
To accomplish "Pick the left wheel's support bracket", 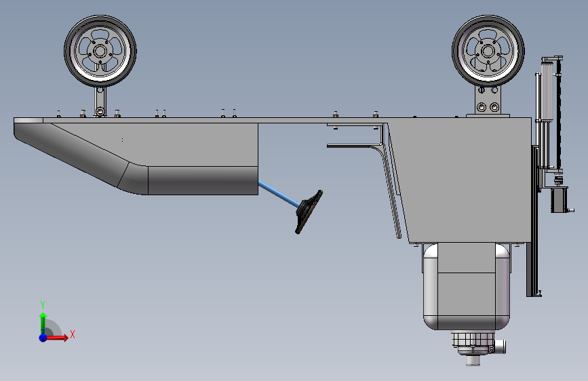I will coord(100,102).
